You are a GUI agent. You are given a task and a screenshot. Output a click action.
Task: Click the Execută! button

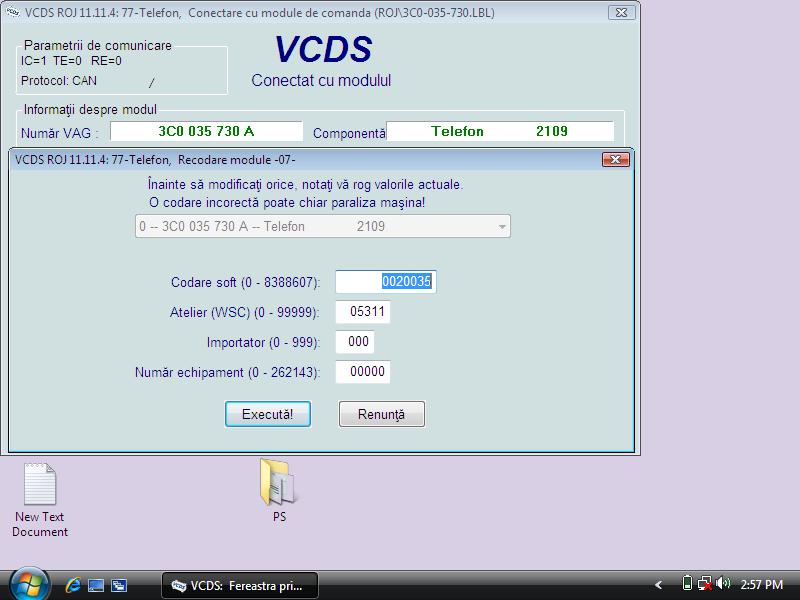point(268,414)
